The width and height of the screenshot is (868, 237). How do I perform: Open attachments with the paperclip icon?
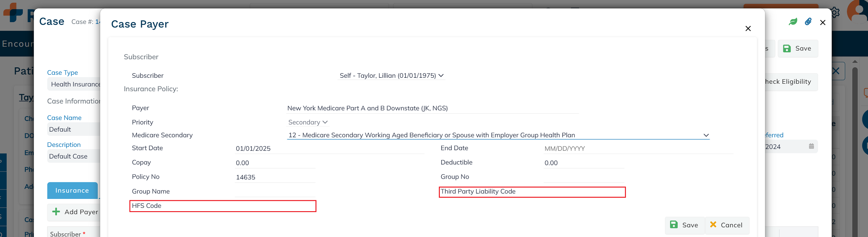point(808,22)
